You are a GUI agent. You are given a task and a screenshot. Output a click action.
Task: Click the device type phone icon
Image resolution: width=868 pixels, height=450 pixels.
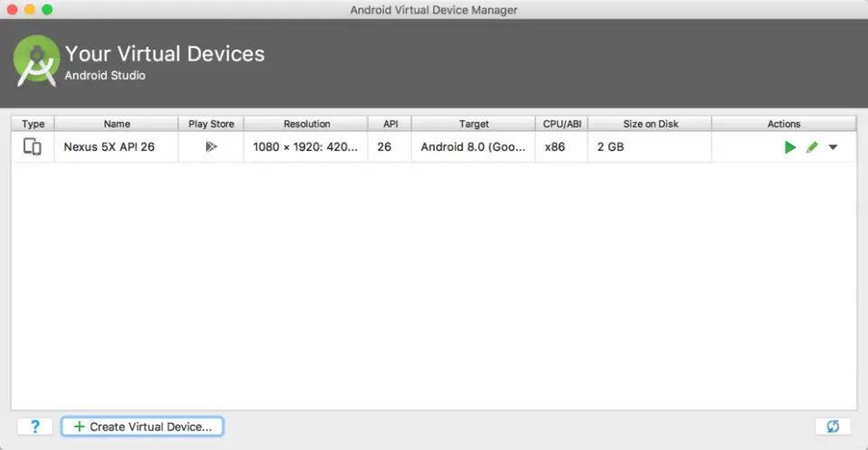pos(33,146)
